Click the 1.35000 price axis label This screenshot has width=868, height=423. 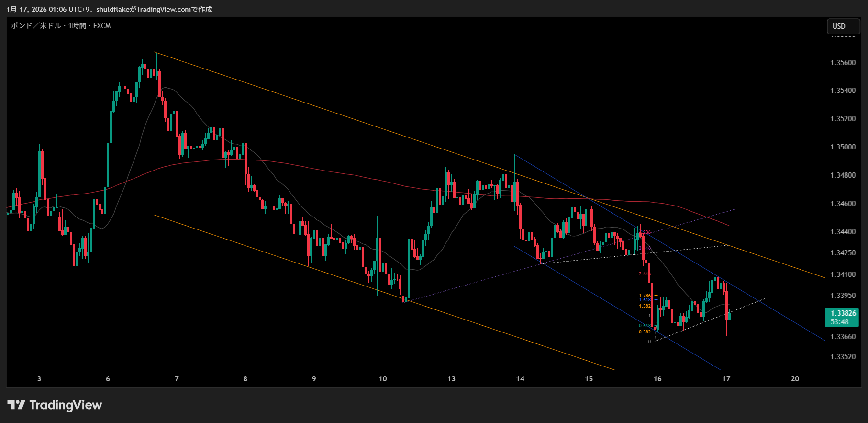pyautogui.click(x=843, y=147)
